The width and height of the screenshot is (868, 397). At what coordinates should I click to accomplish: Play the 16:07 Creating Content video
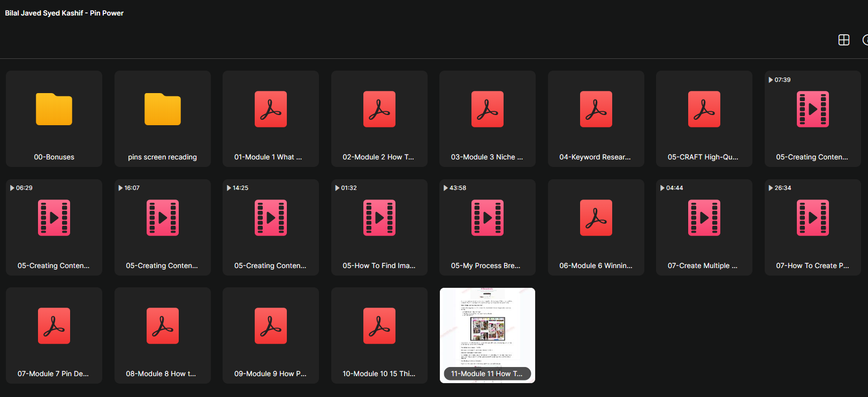click(163, 227)
